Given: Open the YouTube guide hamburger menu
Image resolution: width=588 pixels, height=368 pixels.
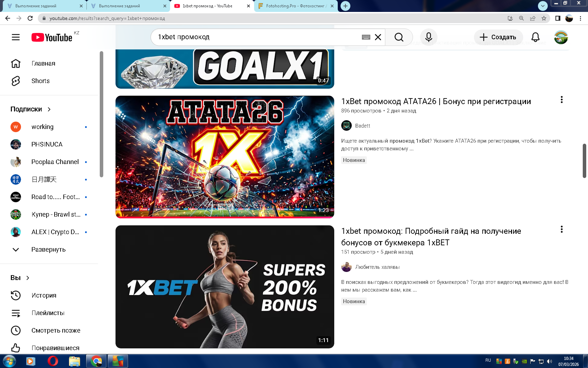Looking at the screenshot, I should 16,37.
